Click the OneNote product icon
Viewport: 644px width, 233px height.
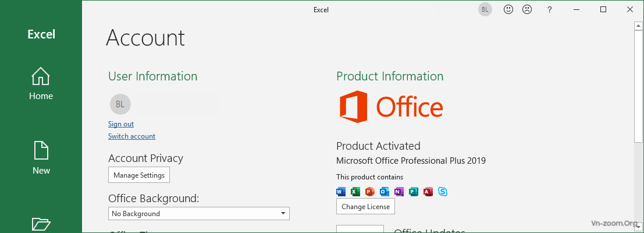pyautogui.click(x=399, y=192)
